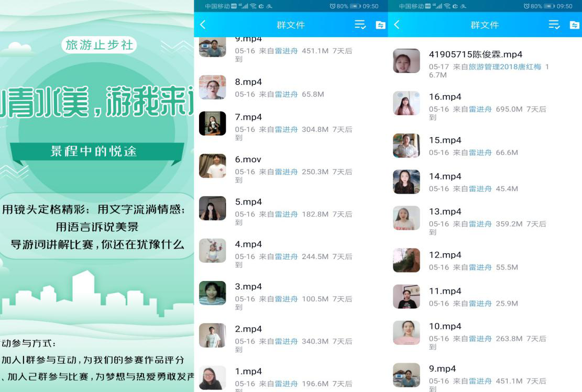Open uploader 雷进舟 in 12.mp4 row

pyautogui.click(x=480, y=267)
